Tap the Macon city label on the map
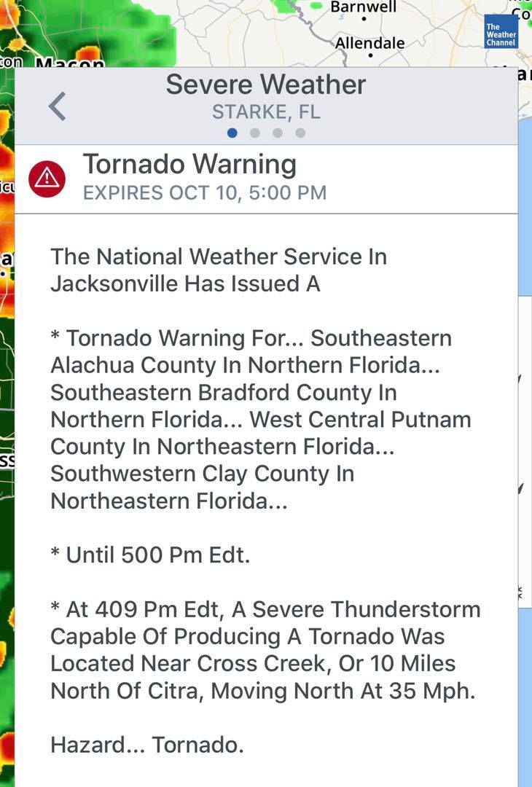The image size is (532, 787). 71,63
